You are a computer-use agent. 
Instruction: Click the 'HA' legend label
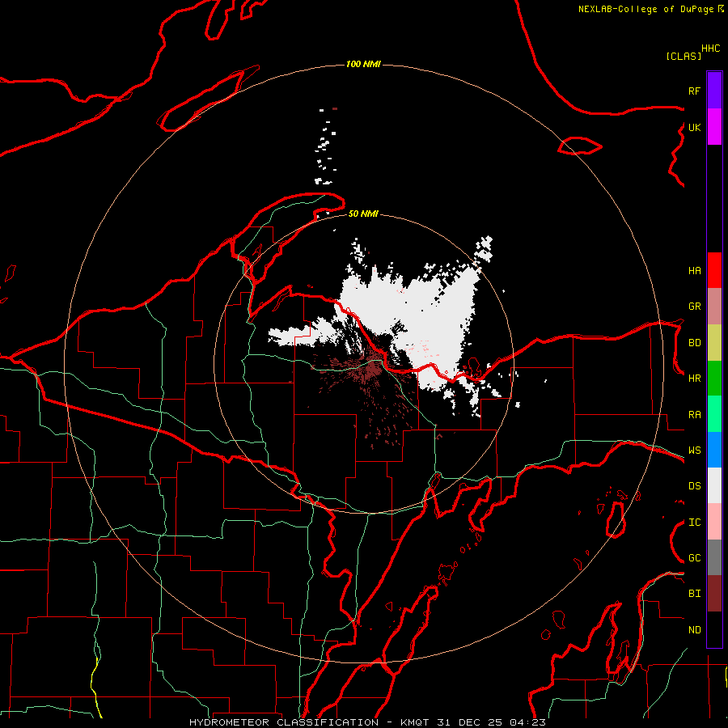(x=694, y=270)
